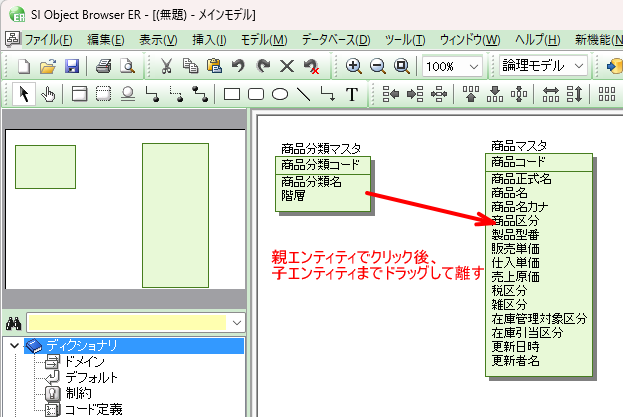
Task: Select the rounded rectangle shape tool
Action: [x=256, y=95]
